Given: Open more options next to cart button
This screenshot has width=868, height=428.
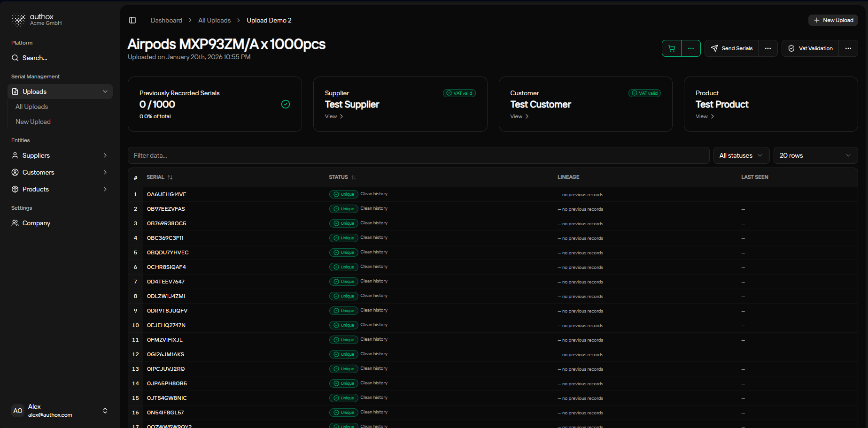Looking at the screenshot, I should [691, 48].
